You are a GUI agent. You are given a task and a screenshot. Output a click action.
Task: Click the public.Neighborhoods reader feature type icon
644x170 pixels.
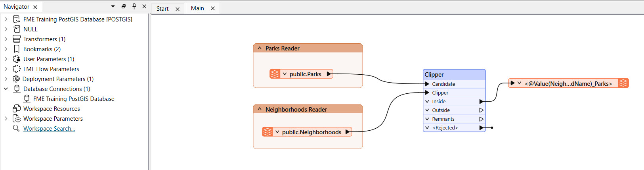click(268, 132)
